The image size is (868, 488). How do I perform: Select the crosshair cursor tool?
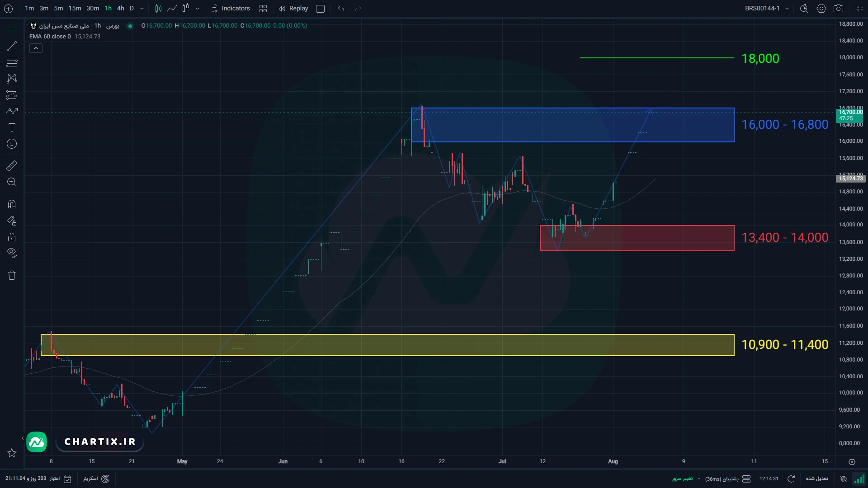point(12,30)
